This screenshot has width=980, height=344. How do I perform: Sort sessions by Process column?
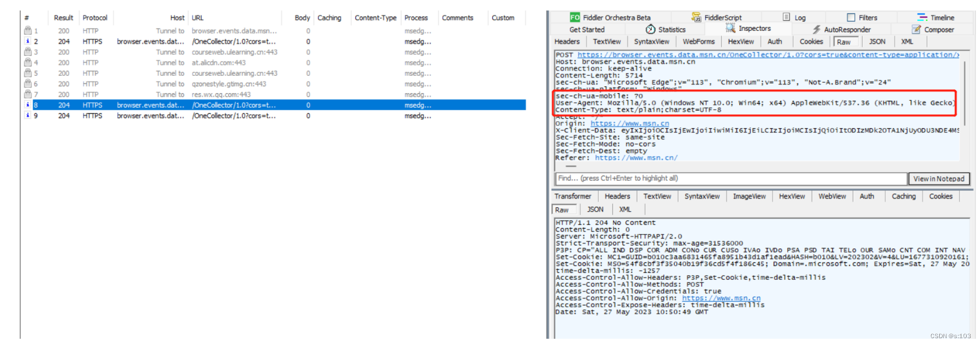416,18
